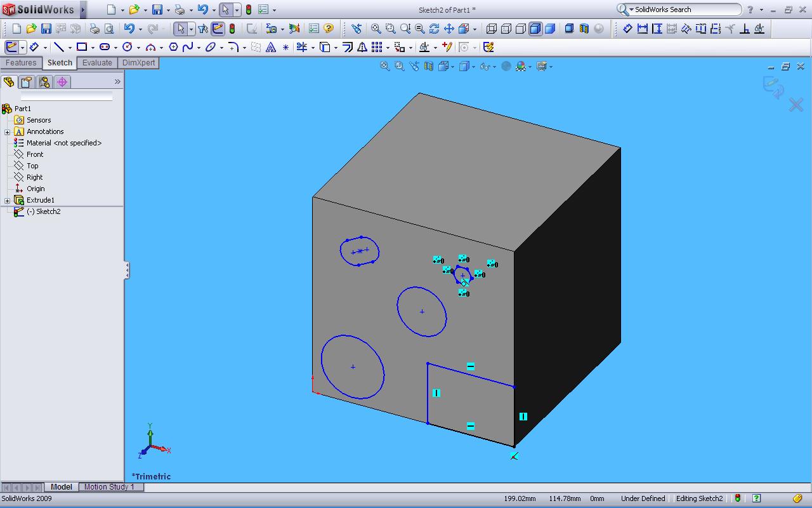This screenshot has height=508, width=812.
Task: Toggle Wireframe display style
Action: [x=492, y=29]
